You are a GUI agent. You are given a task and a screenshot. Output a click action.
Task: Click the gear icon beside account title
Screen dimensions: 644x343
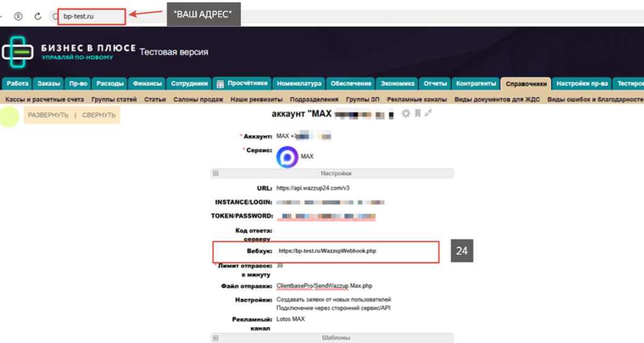click(x=406, y=114)
